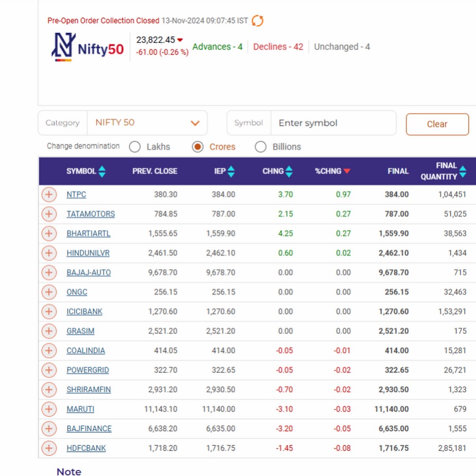Click the Unchanged - 4 count

[342, 47]
